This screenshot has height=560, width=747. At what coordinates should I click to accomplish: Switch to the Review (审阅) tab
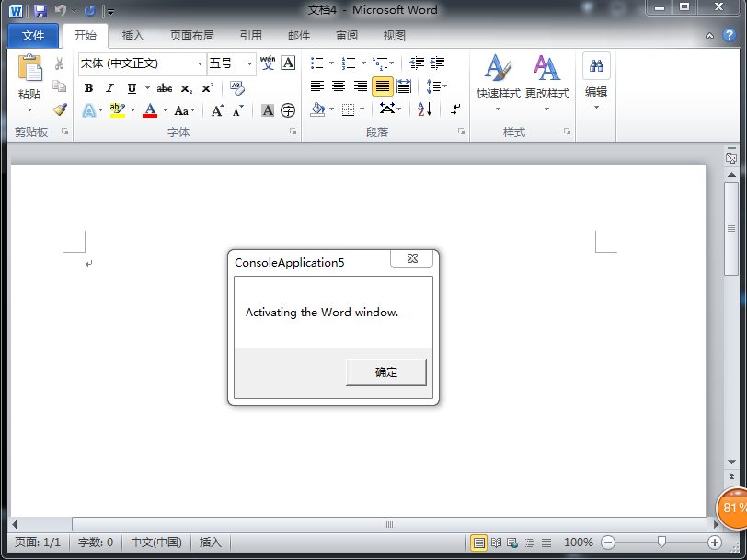(x=346, y=36)
